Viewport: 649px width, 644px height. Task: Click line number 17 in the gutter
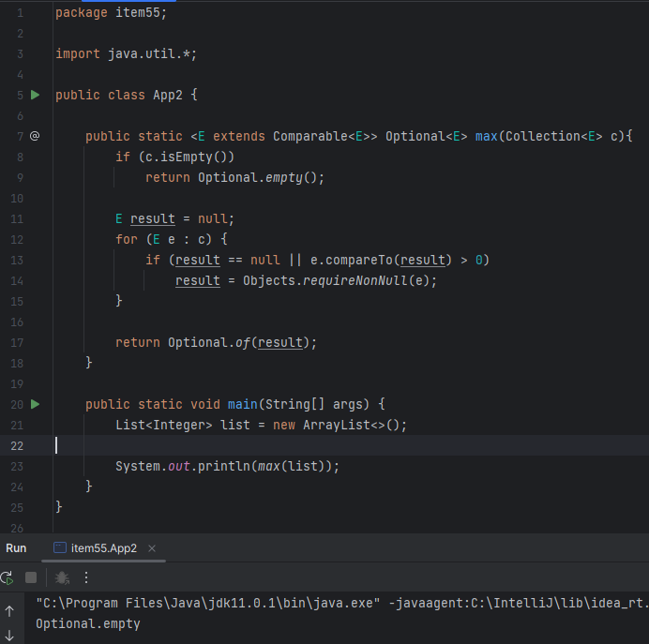(17, 342)
